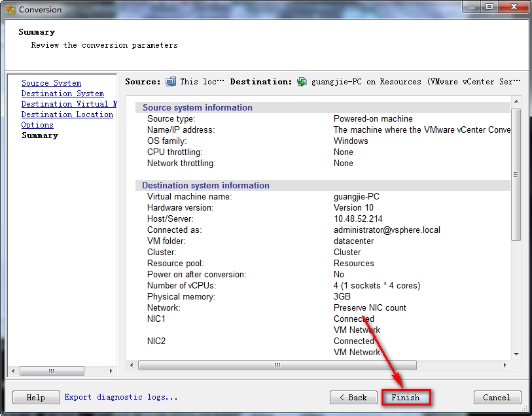Screen dimensions: 532x416
Task: Select the Network throttling None value
Action: 344,164
